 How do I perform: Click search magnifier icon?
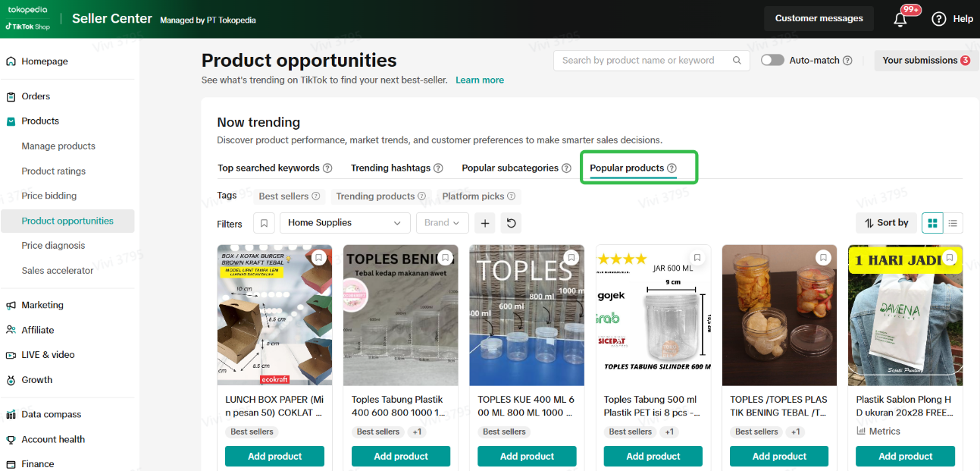coord(737,61)
